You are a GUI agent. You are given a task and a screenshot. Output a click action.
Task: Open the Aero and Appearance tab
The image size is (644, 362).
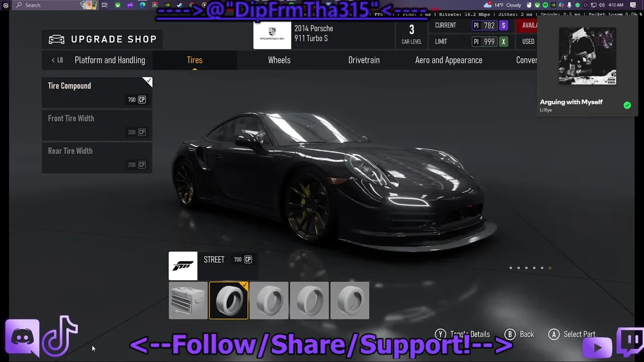pyautogui.click(x=449, y=60)
